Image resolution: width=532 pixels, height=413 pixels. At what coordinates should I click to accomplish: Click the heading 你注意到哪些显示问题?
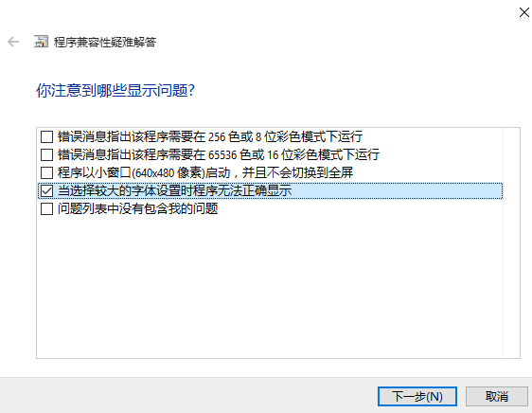click(x=115, y=91)
